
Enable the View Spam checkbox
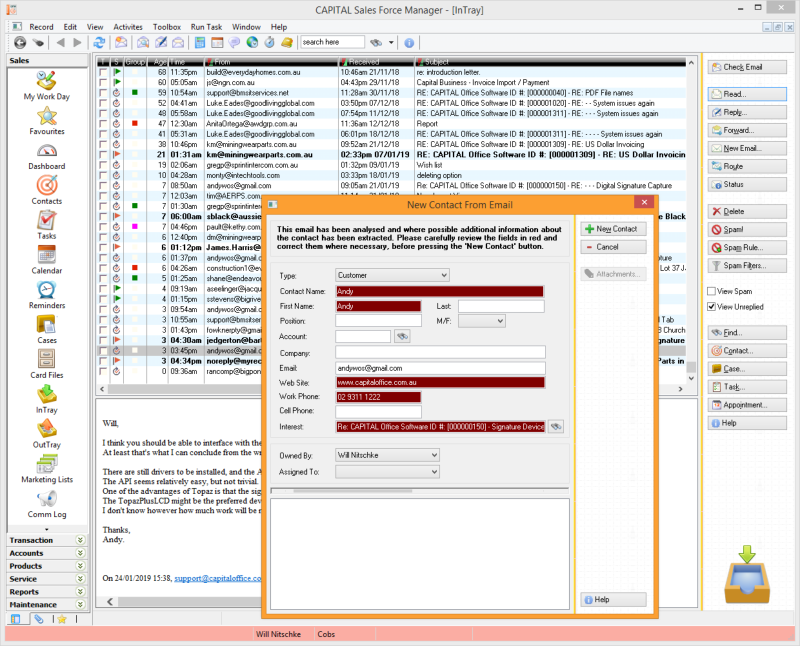tap(711, 291)
